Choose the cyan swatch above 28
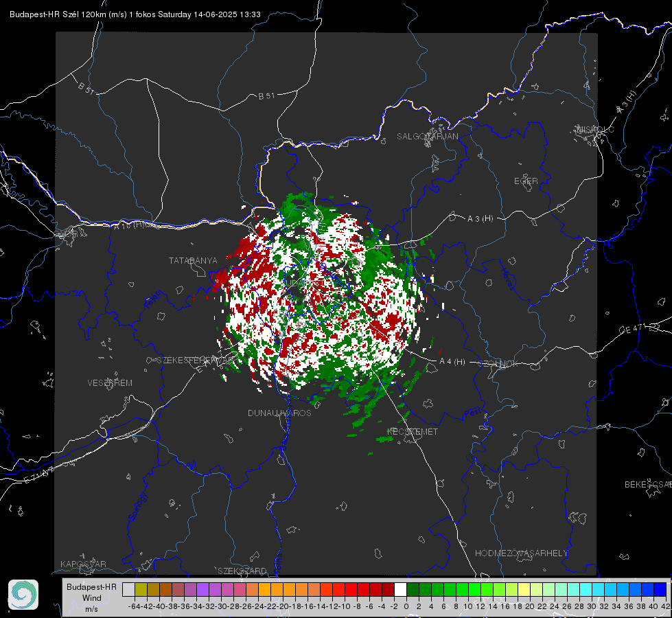 click(x=586, y=590)
